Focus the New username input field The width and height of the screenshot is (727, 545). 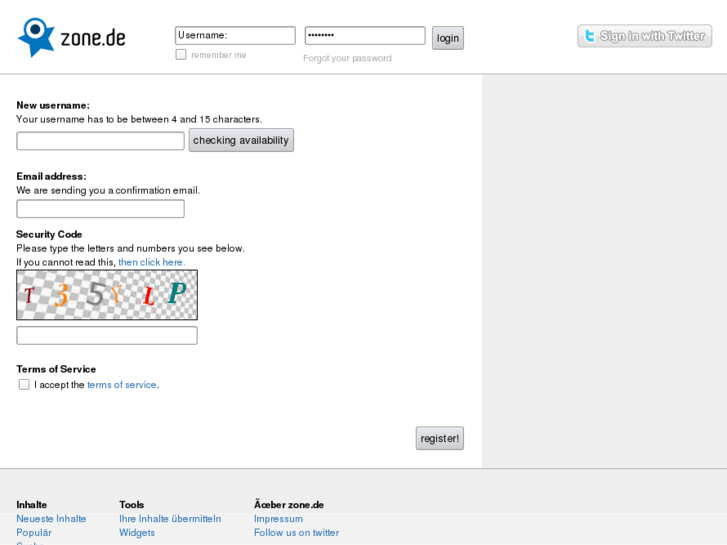[100, 141]
